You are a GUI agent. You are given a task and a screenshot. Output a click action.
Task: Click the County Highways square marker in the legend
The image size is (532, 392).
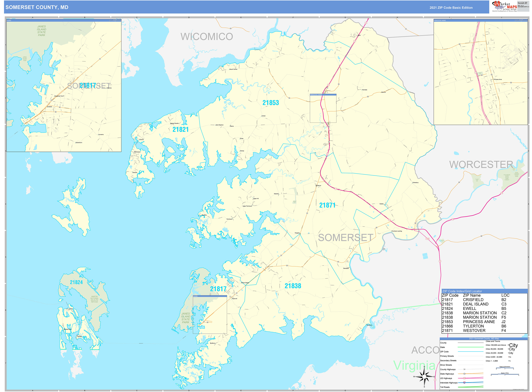(x=464, y=369)
